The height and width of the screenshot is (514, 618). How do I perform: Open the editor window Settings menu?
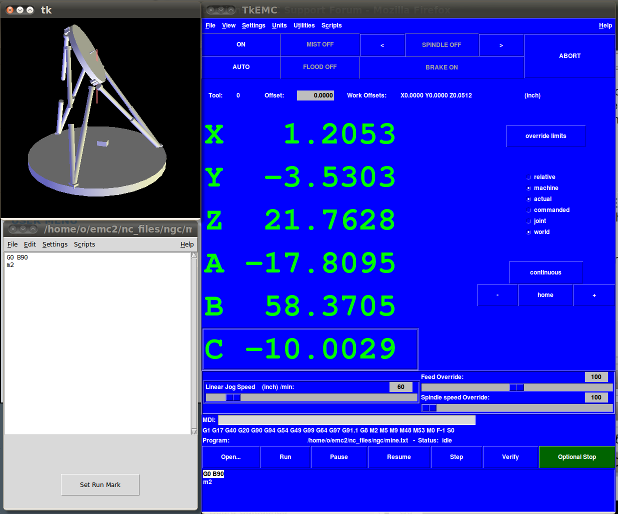55,244
